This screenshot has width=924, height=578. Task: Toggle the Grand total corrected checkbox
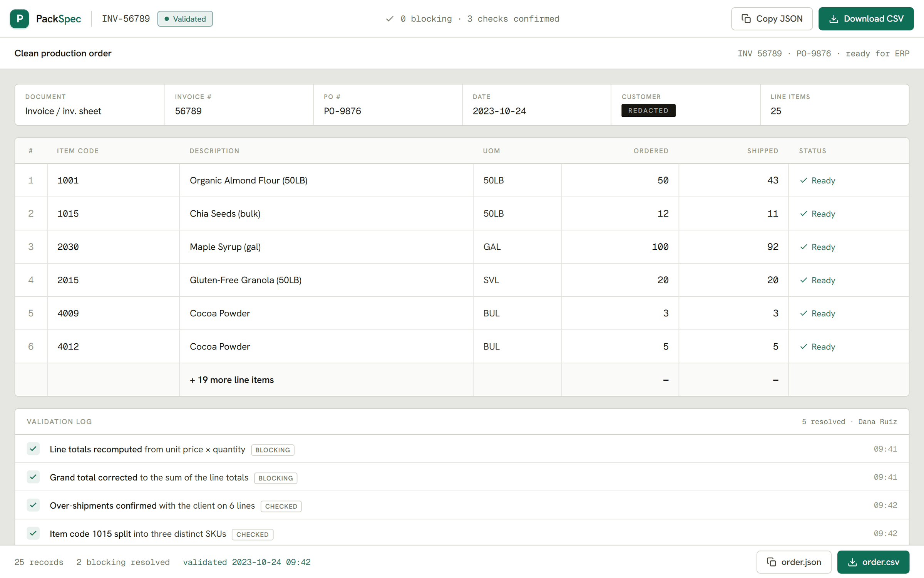click(33, 477)
